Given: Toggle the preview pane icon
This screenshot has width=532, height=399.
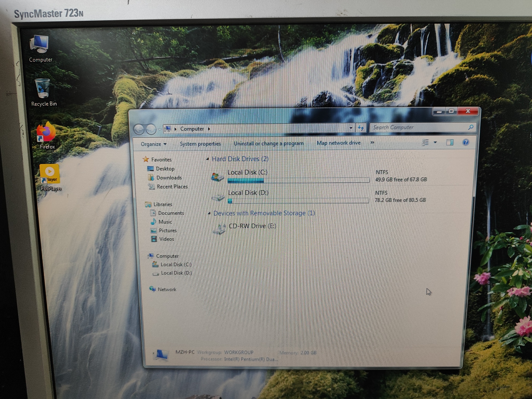Looking at the screenshot, I should 449,142.
